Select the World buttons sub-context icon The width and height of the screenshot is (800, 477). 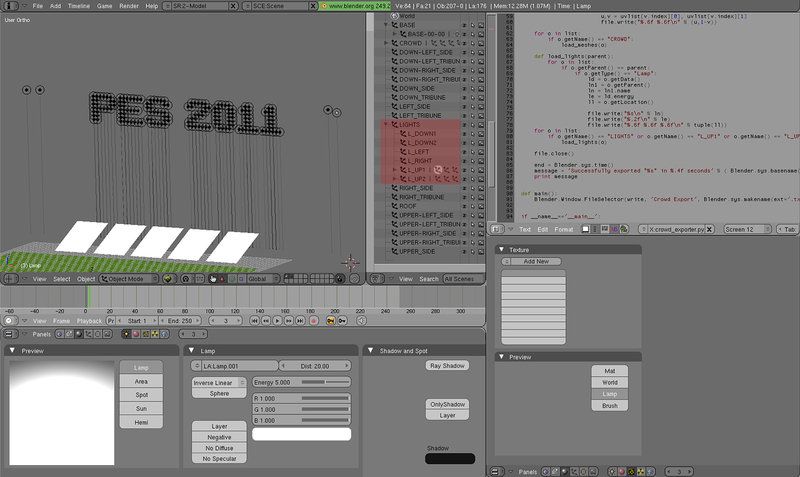[x=164, y=334]
